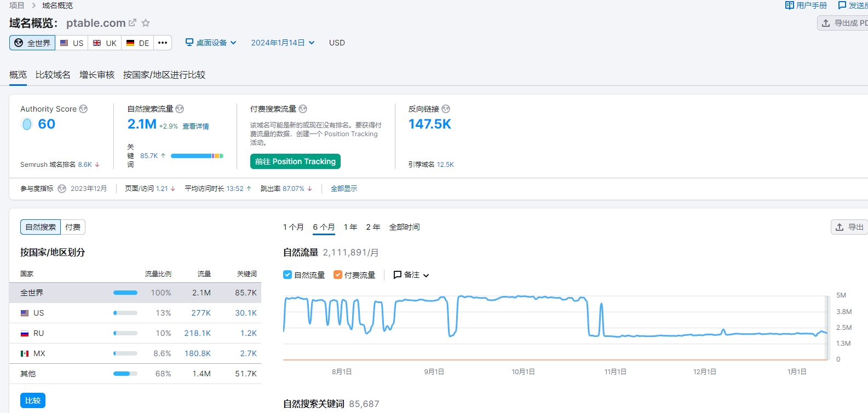The width and height of the screenshot is (868, 413).
Task: Click the MX traffic value 180.8K
Action: pos(198,353)
